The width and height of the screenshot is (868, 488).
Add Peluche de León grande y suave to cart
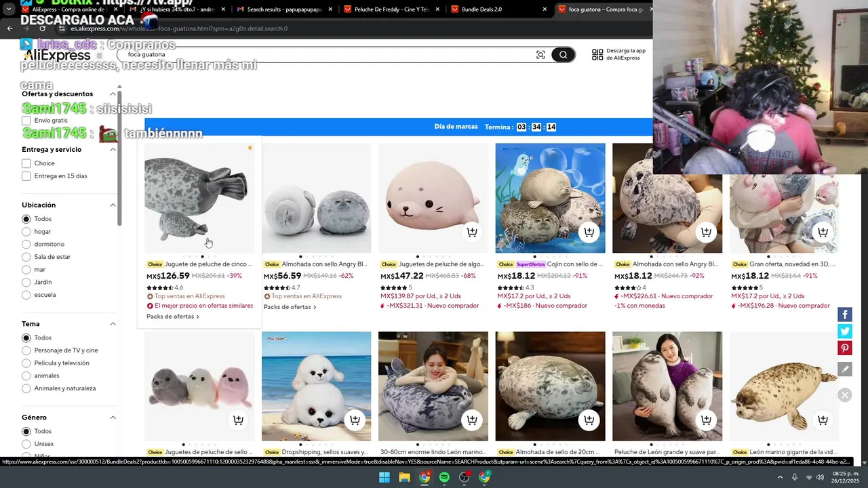(706, 420)
